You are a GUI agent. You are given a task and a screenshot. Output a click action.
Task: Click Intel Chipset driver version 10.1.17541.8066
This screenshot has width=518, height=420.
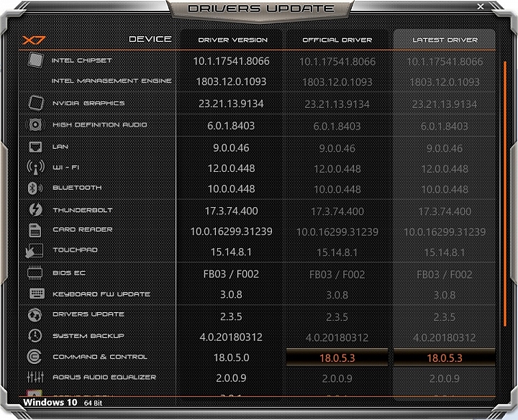point(231,61)
